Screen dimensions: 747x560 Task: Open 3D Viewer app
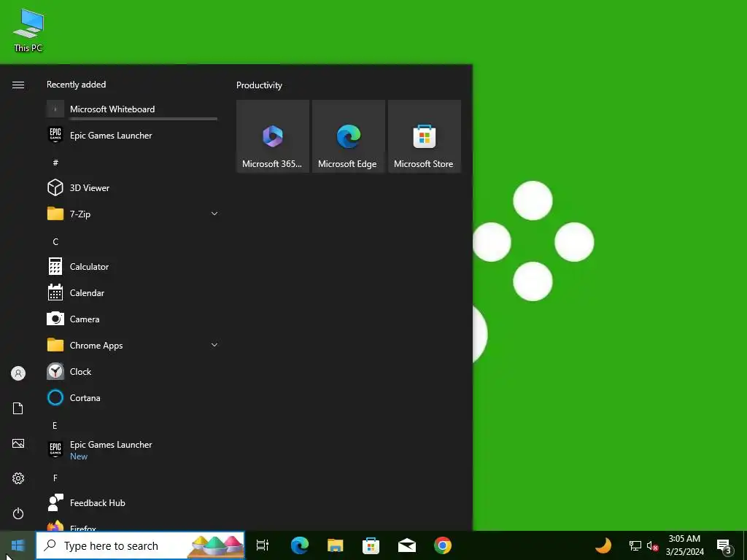pyautogui.click(x=131, y=187)
